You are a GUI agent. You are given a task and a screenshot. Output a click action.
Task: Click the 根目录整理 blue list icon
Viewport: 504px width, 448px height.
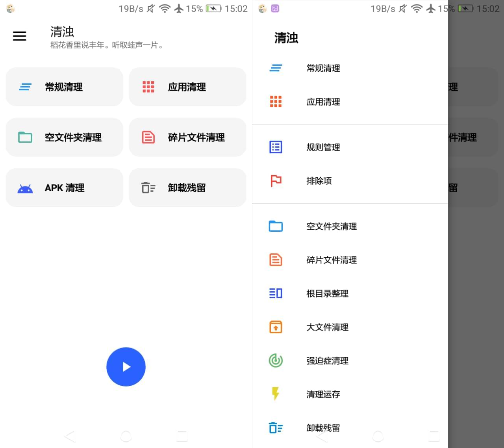[276, 294]
